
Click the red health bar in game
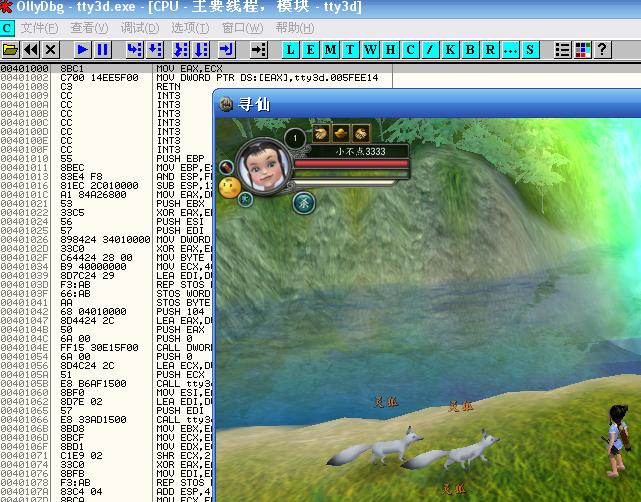351,164
